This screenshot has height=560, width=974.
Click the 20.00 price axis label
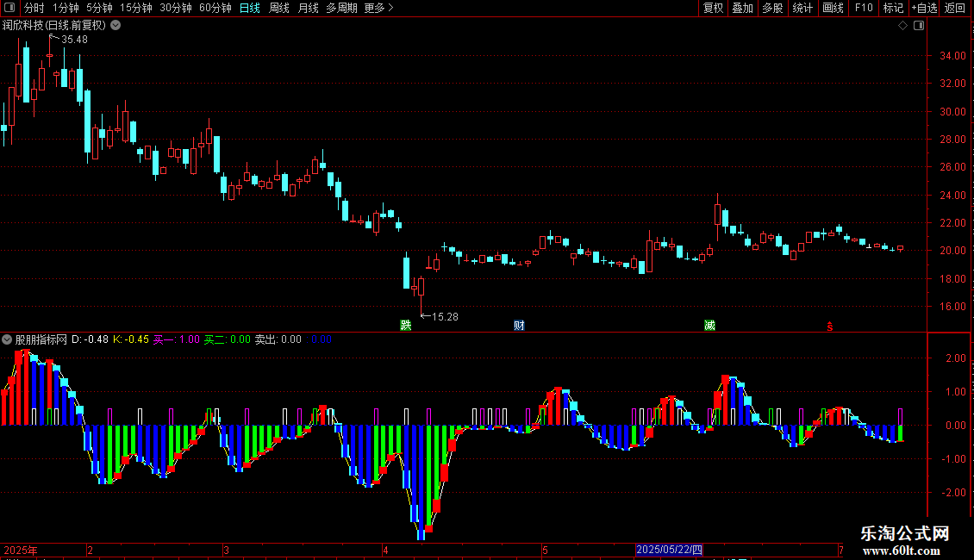[x=952, y=250]
